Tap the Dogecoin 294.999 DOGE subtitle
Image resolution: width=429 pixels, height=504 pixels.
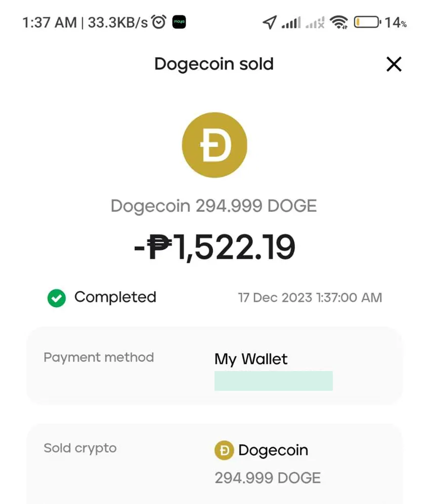coord(214,206)
